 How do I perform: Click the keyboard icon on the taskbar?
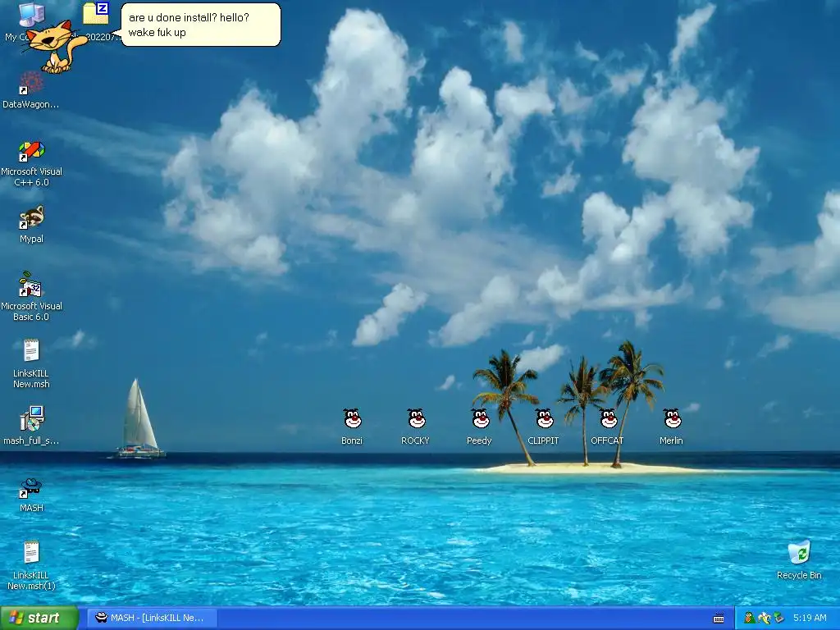point(719,619)
